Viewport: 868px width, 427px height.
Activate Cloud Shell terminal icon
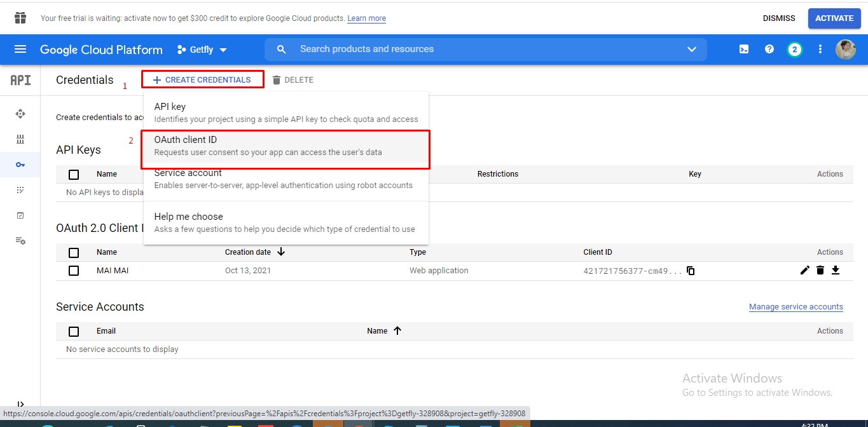743,50
